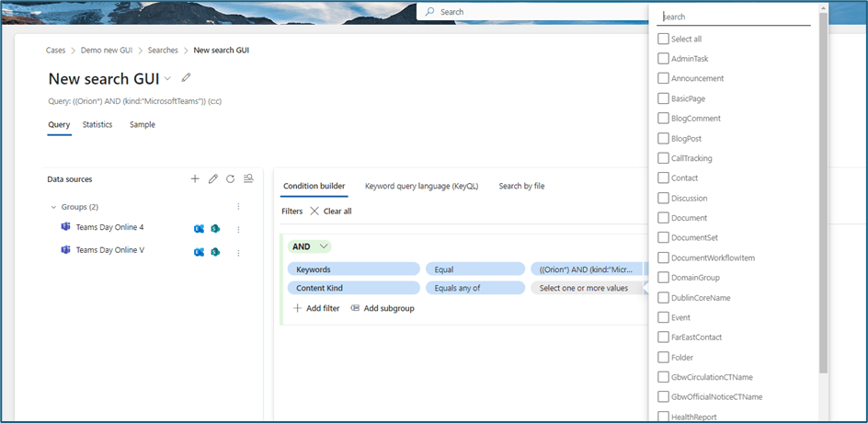Open Keyword query language (KeyQL) tab
The height and width of the screenshot is (423, 868).
pyautogui.click(x=421, y=186)
